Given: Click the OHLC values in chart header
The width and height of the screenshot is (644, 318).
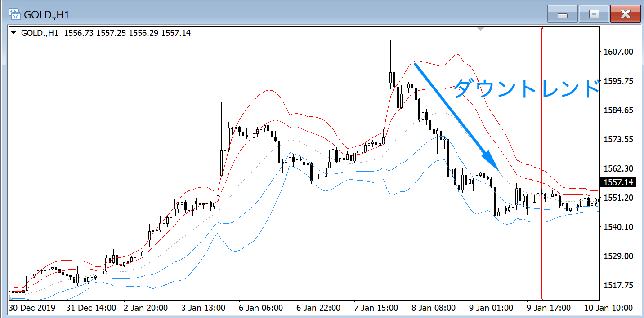Looking at the screenshot, I should 127,33.
